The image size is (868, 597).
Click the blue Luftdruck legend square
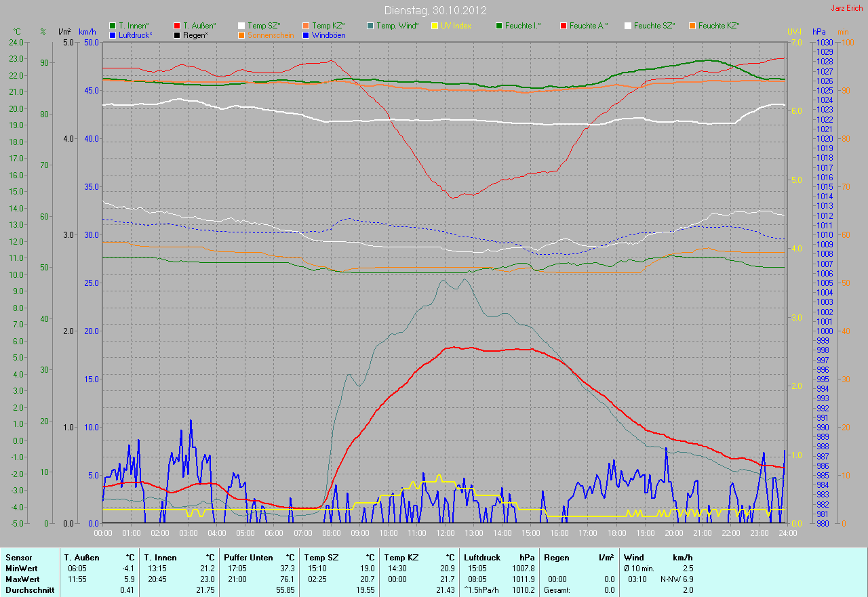(x=113, y=35)
